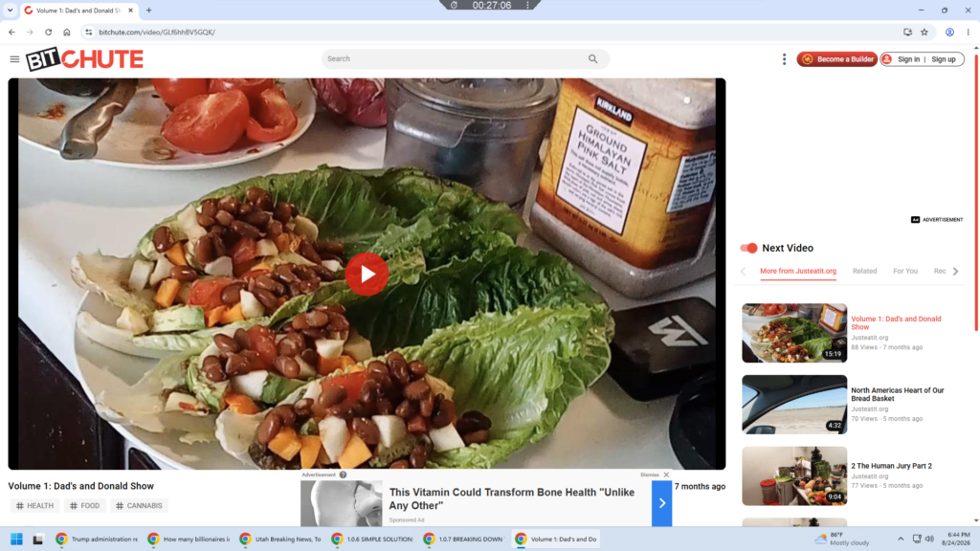Screen dimensions: 980x551
Task: Open 2 The Human Jury Part 2 thumbnail
Action: click(x=794, y=475)
